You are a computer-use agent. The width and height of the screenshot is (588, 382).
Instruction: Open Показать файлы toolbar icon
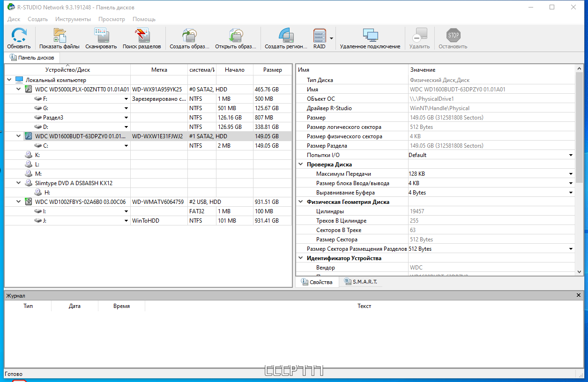tap(60, 36)
